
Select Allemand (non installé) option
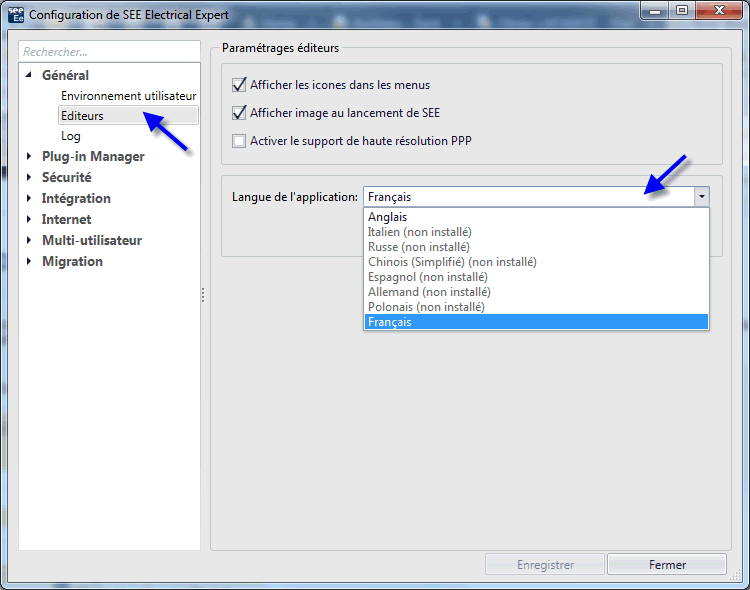pos(536,292)
